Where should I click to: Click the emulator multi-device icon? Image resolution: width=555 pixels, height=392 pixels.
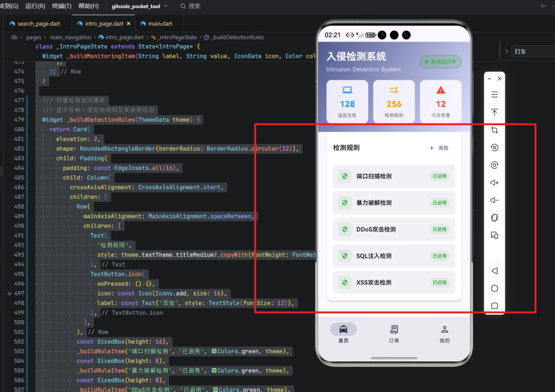pyautogui.click(x=494, y=235)
